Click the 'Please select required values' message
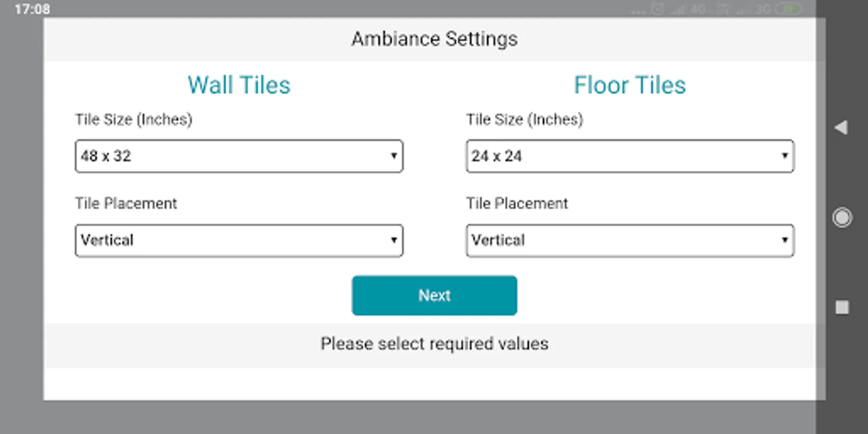Screen dimensions: 868x434 click(x=434, y=344)
